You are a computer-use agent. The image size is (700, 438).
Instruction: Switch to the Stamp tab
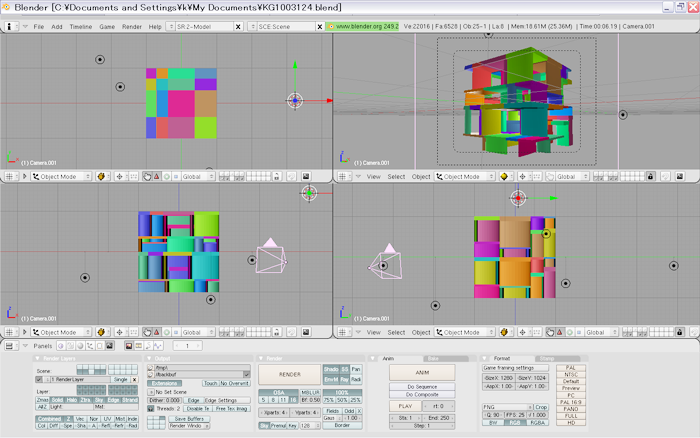tap(557, 359)
